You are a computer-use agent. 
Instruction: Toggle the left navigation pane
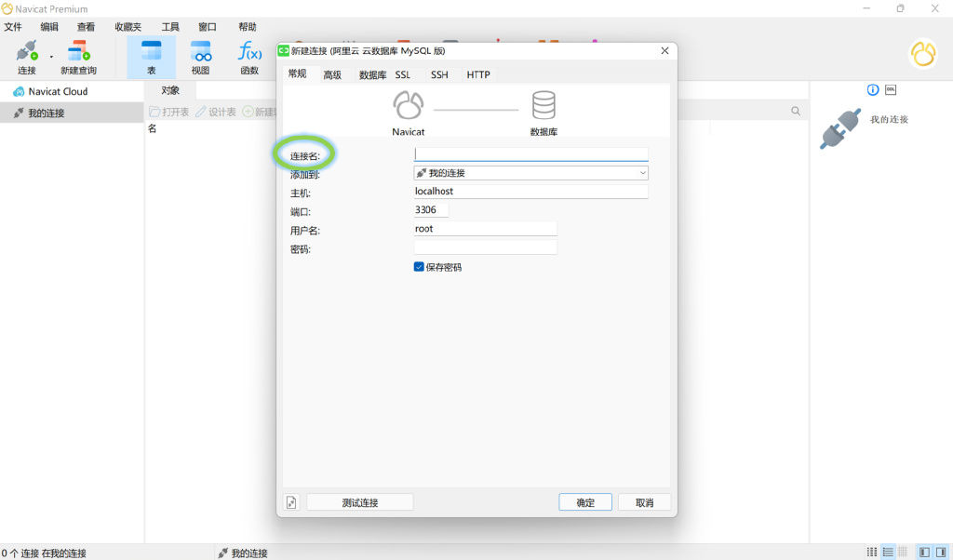point(924,553)
